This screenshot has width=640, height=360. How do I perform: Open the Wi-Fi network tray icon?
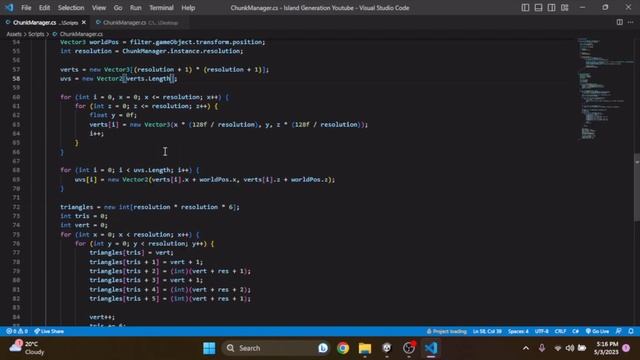pos(558,348)
